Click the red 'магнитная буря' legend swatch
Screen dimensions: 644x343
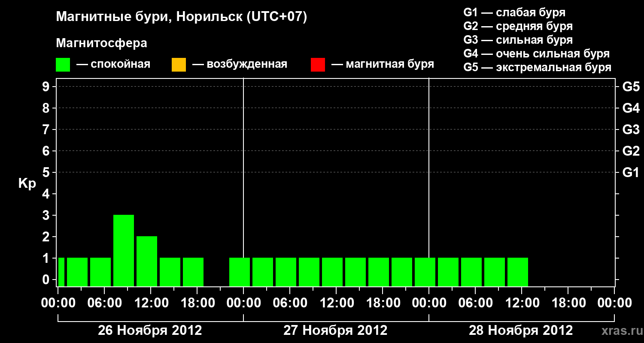318,64
